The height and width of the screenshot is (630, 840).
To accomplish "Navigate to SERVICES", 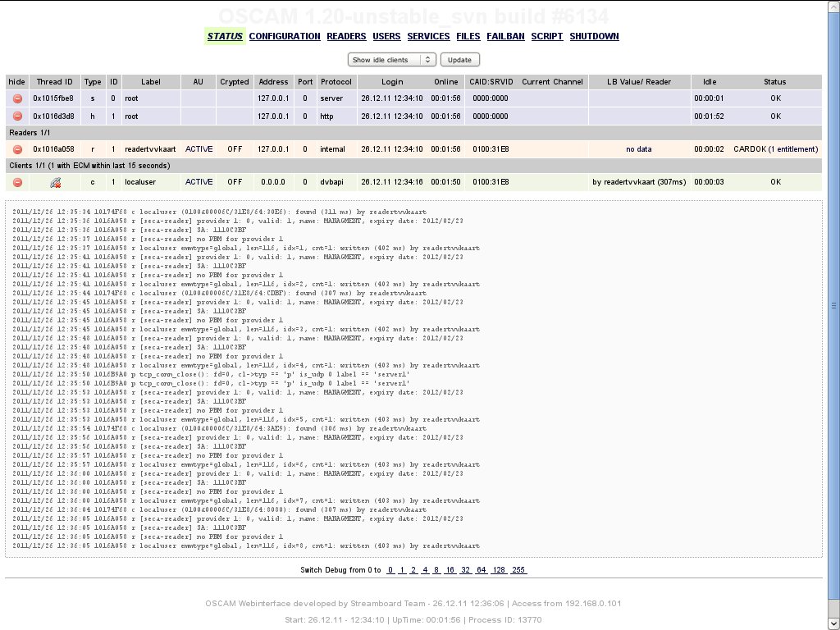I will click(x=428, y=36).
